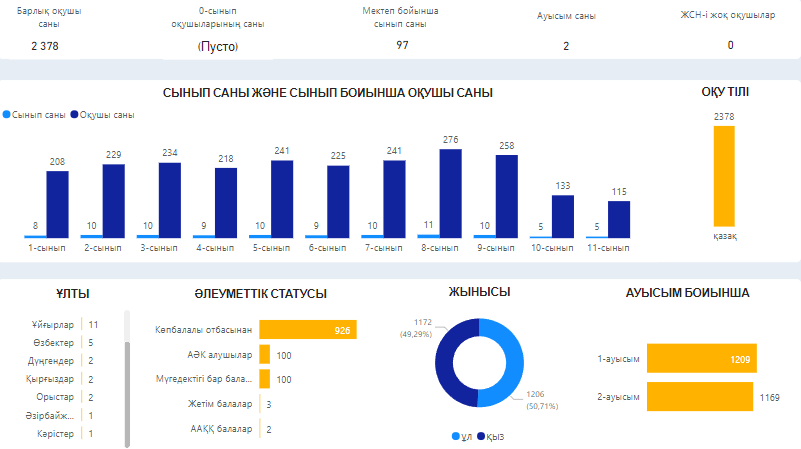Image resolution: width=801 pixels, height=449 pixels.
Task: Click the Оқушы саны legend marker
Action: (x=76, y=115)
